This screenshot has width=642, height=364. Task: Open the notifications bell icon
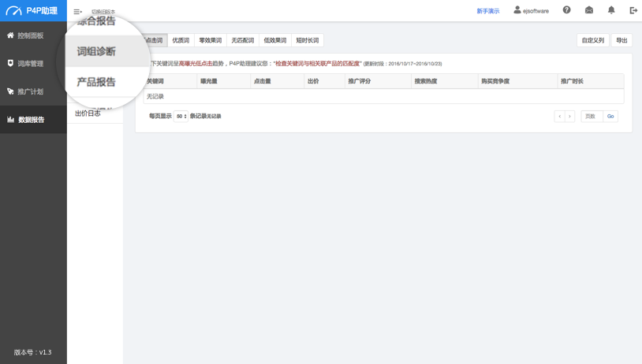coord(611,9)
